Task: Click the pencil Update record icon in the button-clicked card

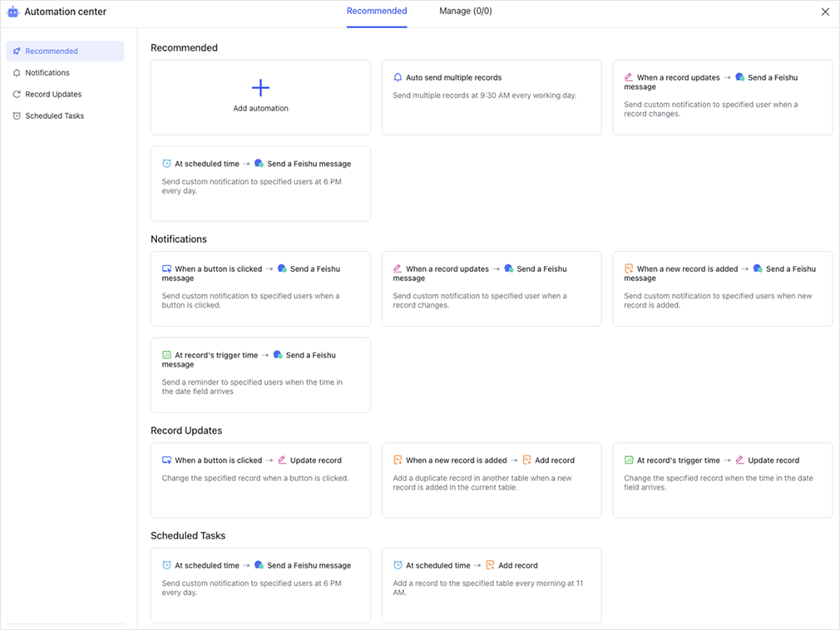Action: [x=282, y=460]
